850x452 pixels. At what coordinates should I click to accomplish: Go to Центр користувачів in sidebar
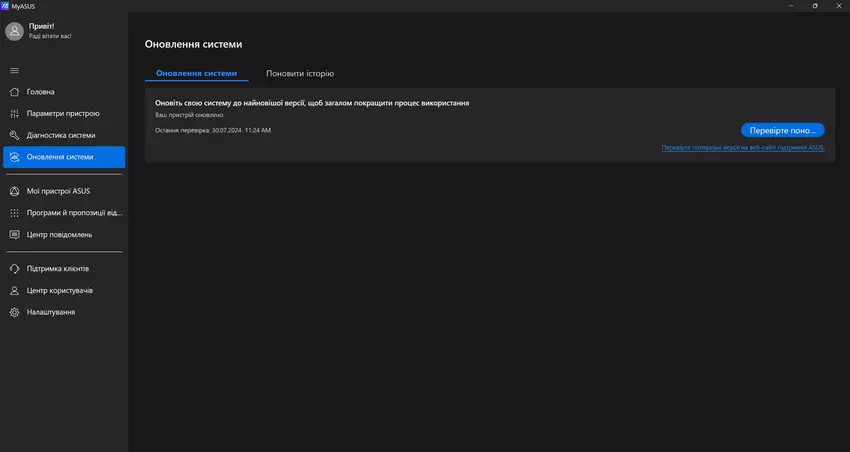coord(59,290)
